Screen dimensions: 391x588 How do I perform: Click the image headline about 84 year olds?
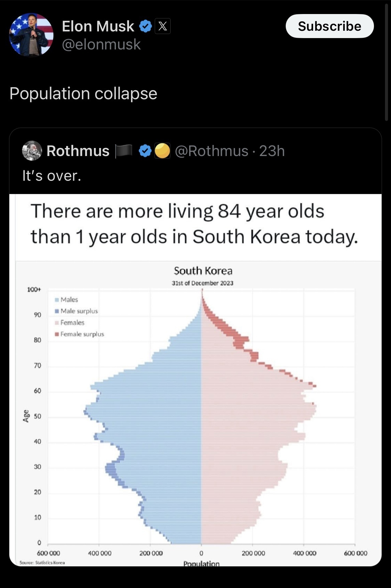pyautogui.click(x=194, y=224)
